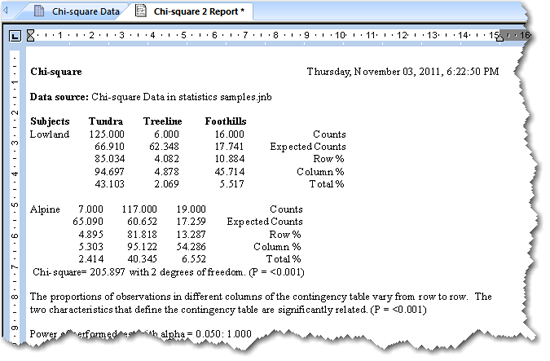
Task: Click the worksheet icon on Chi-square Data tab
Action: coord(39,11)
